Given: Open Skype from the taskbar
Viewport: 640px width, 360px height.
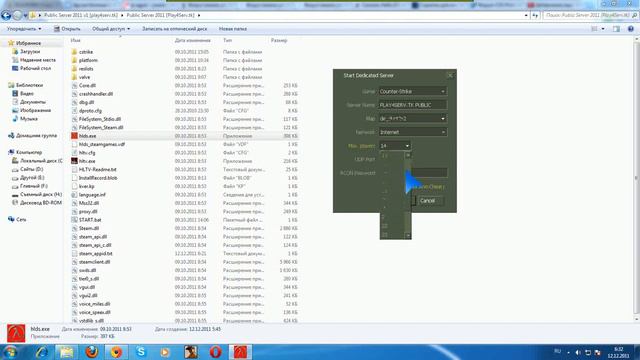Looking at the screenshot, I should (141, 352).
